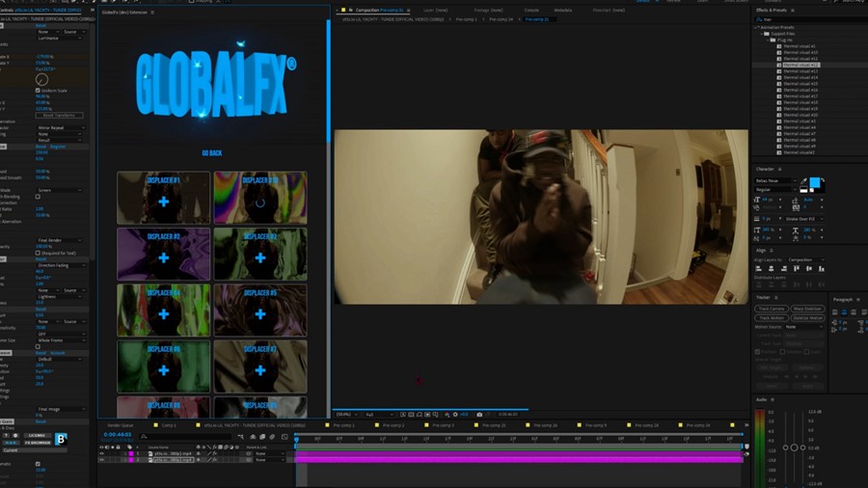Click the Track Camera button
Image resolution: width=868 pixels, height=488 pixels.
pyautogui.click(x=771, y=309)
